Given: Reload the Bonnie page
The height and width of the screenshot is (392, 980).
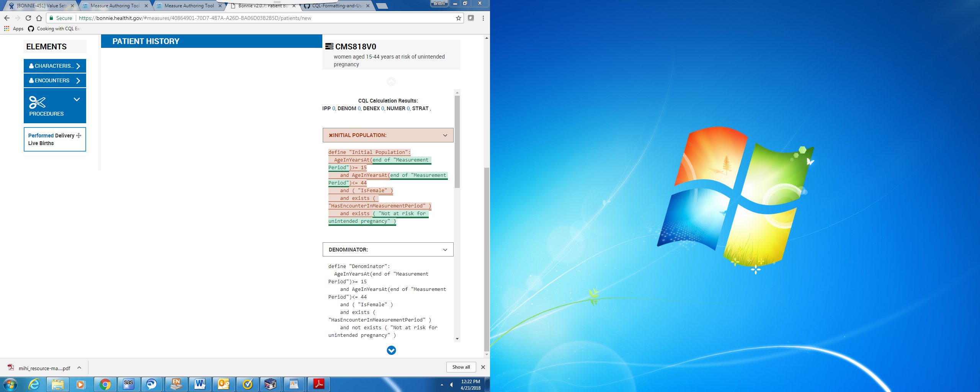Looking at the screenshot, I should pyautogui.click(x=28, y=18).
